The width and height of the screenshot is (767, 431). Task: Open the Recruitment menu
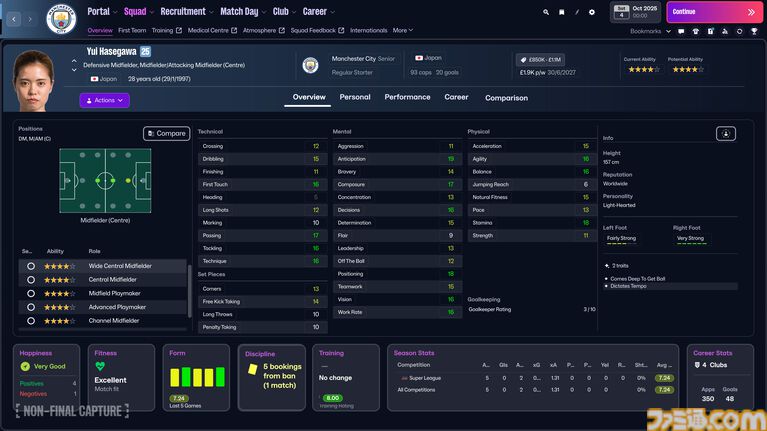coord(185,12)
